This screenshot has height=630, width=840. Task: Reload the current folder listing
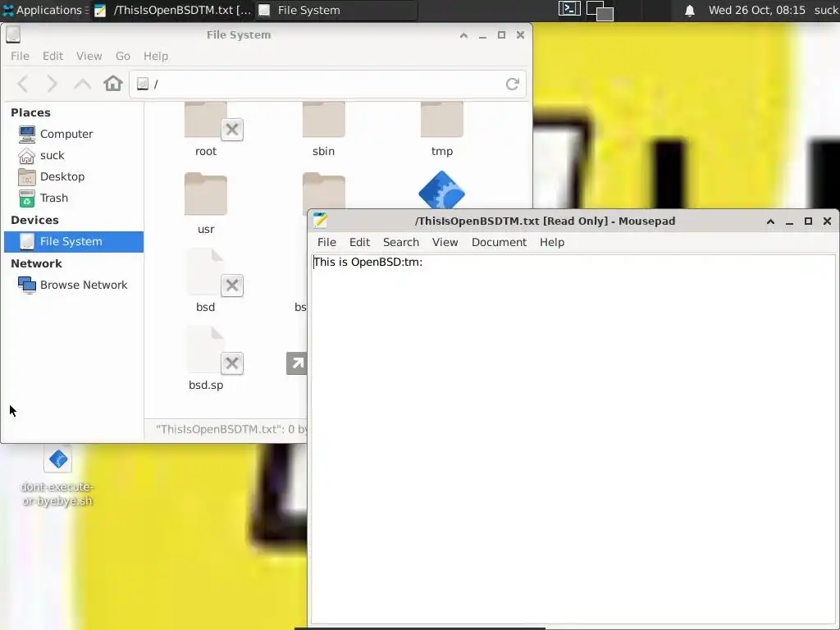(x=512, y=84)
